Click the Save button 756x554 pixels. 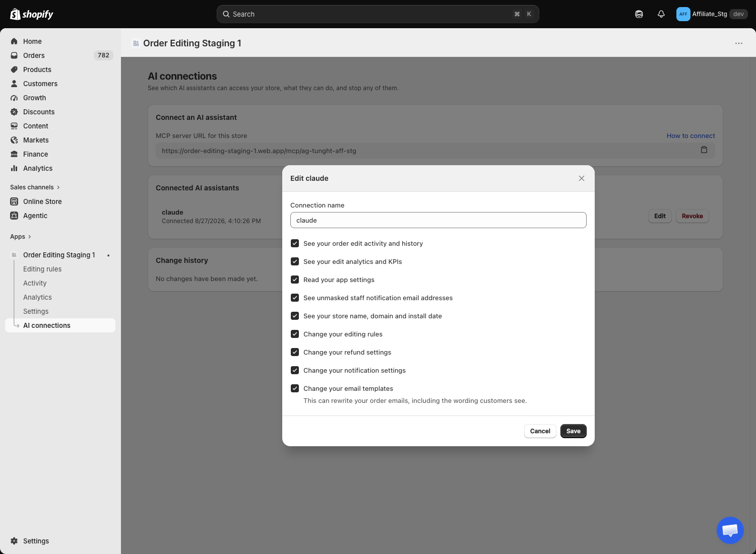[574, 431]
